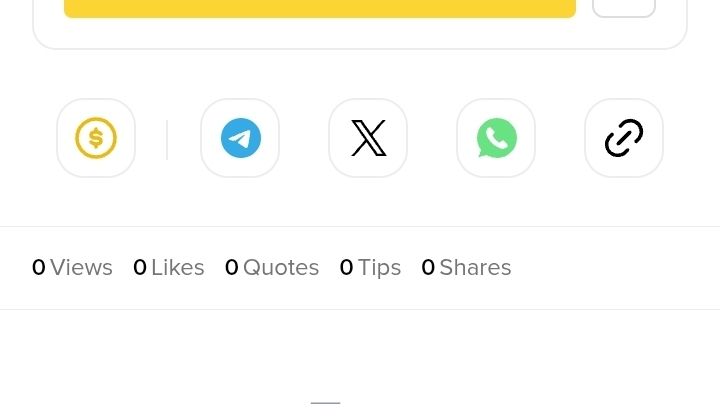
Task: Click the zero number beside Quotes
Action: (x=231, y=267)
